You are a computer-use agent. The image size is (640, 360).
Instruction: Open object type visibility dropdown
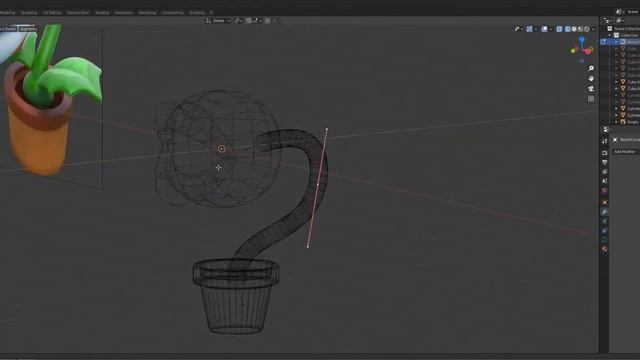[x=518, y=29]
